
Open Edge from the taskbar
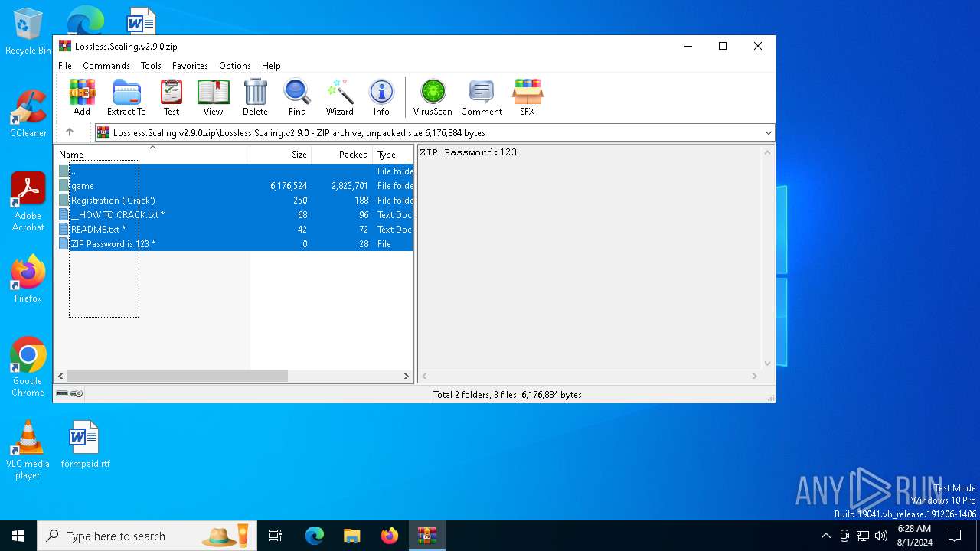pyautogui.click(x=315, y=536)
